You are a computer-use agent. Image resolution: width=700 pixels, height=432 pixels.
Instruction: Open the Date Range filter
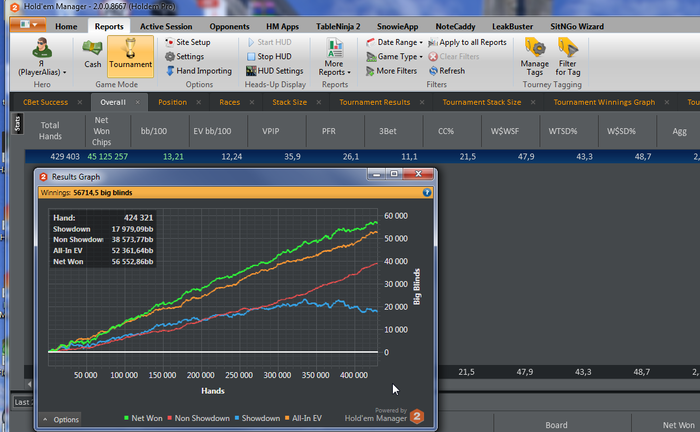tap(394, 42)
